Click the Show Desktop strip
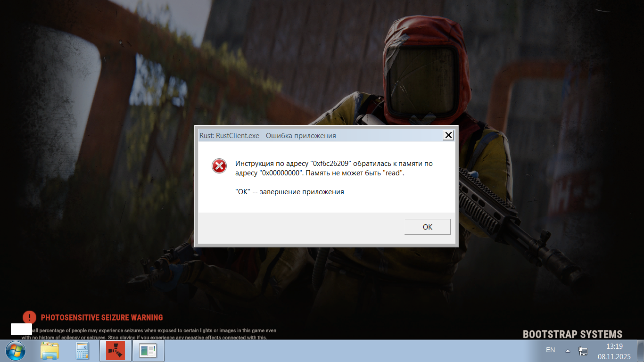The width and height of the screenshot is (644, 362). click(641, 351)
